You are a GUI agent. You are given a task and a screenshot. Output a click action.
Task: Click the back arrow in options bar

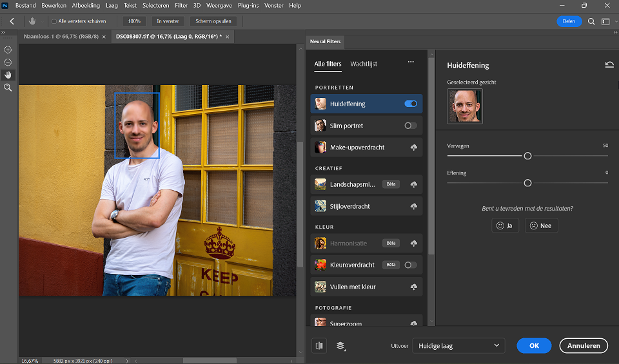[x=12, y=21]
